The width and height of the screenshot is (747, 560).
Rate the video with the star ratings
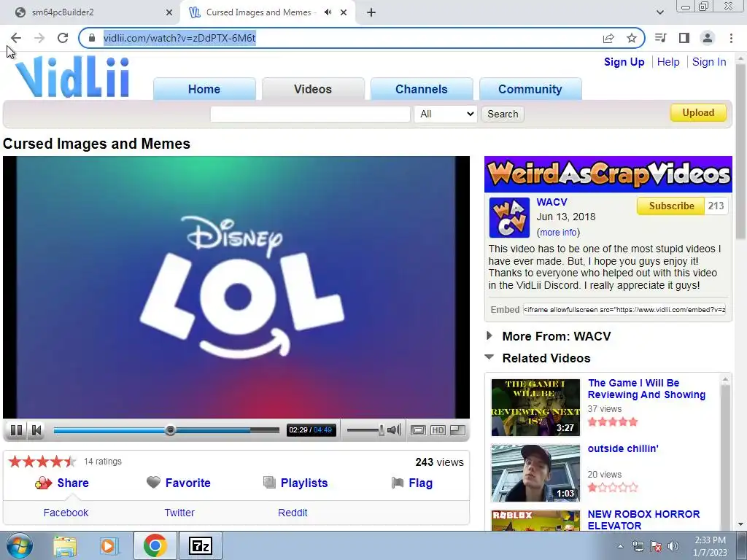[x=42, y=461]
